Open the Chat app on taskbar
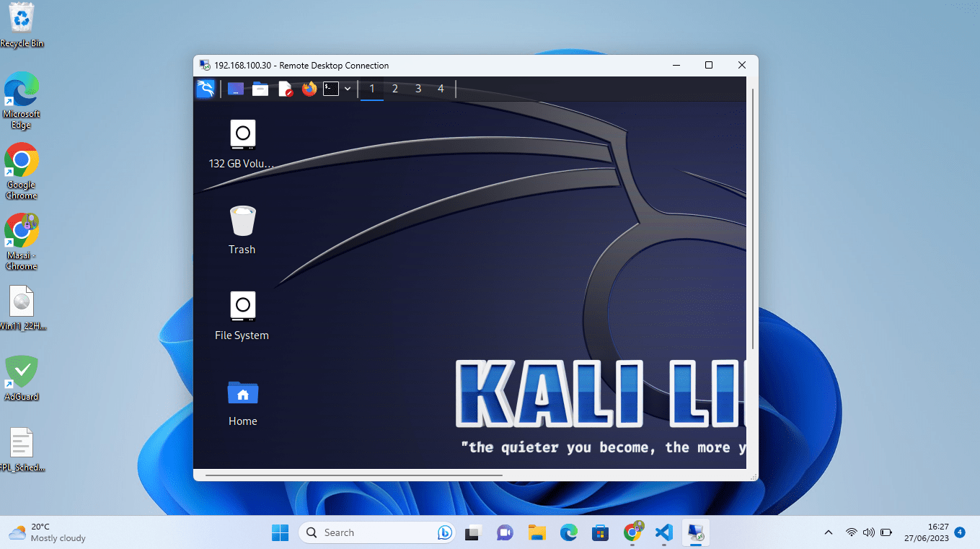The height and width of the screenshot is (549, 980). tap(505, 532)
